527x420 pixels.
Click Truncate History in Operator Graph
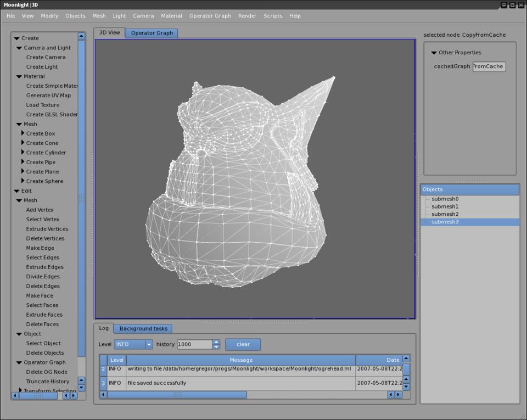coord(48,382)
